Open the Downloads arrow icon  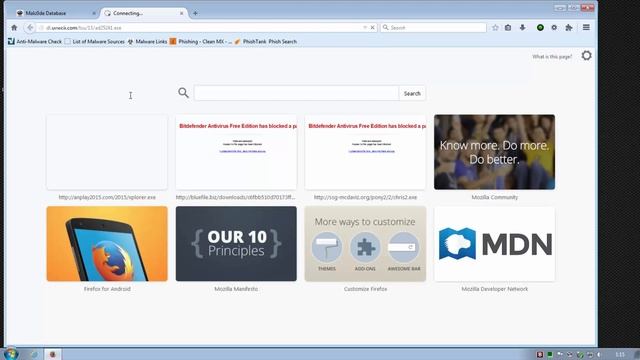pos(522,28)
